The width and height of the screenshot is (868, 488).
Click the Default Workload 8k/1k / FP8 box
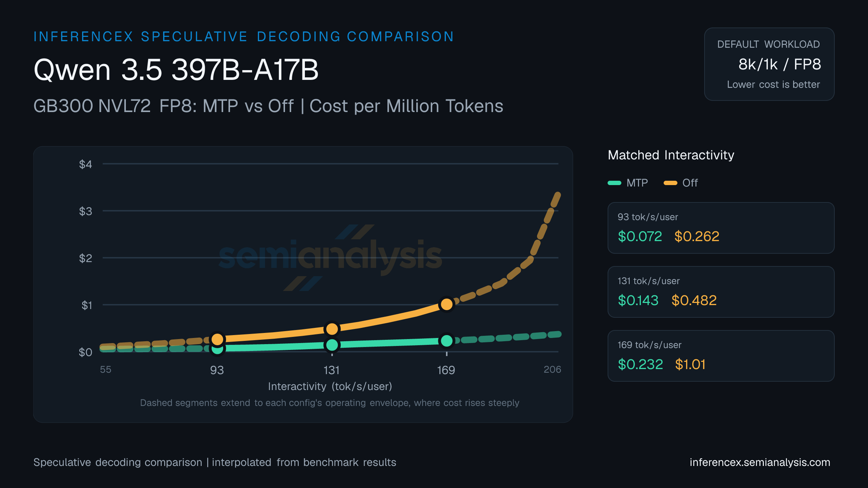pos(769,64)
